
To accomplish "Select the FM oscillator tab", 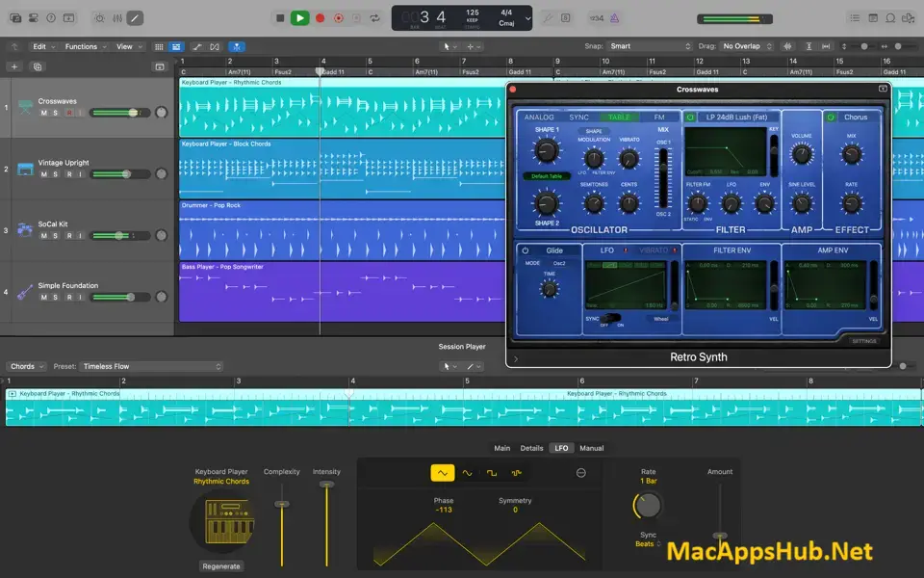I will coord(658,117).
